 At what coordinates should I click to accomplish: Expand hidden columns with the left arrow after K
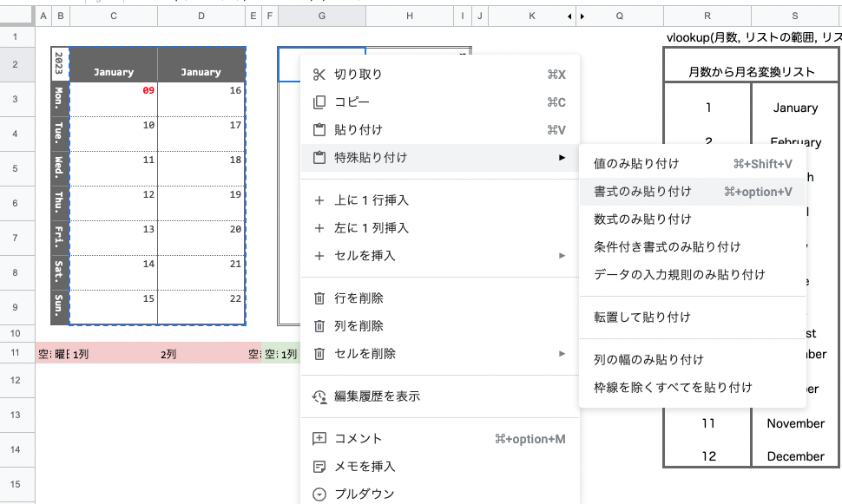click(x=569, y=16)
